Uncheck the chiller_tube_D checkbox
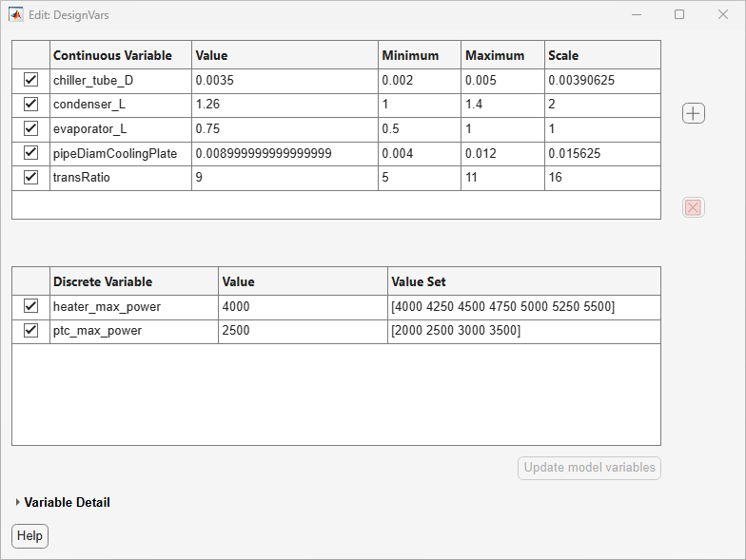The image size is (746, 560). point(30,80)
